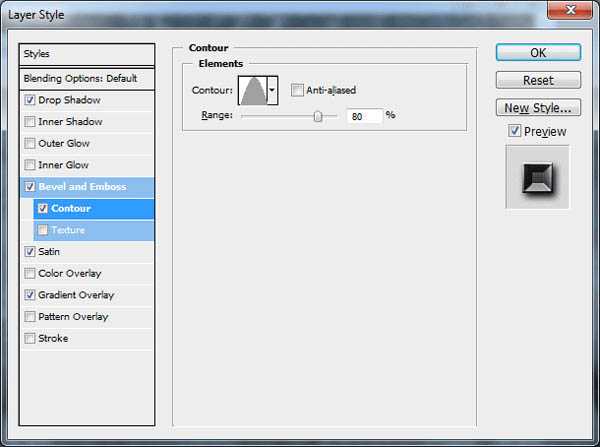Toggle the Preview checkbox
The height and width of the screenshot is (447, 600).
click(x=514, y=131)
